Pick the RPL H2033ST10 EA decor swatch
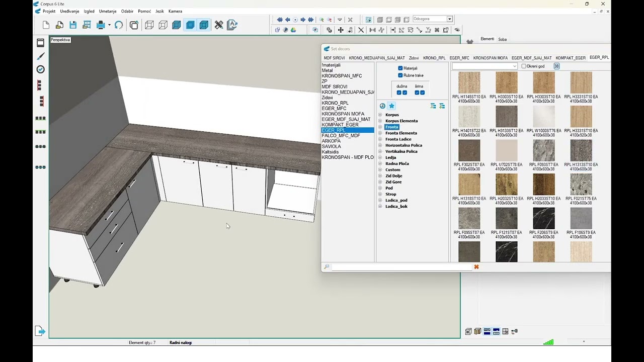 pos(544,185)
